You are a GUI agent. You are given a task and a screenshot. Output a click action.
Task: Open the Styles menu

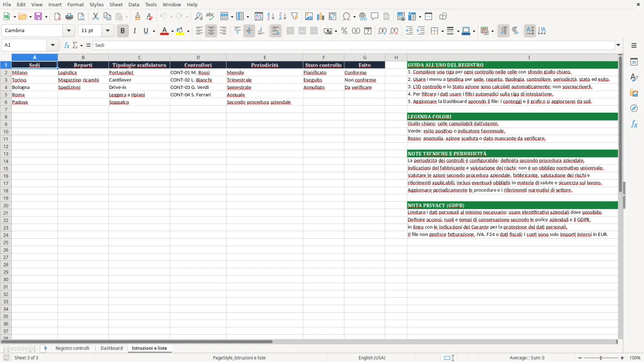(97, 4)
